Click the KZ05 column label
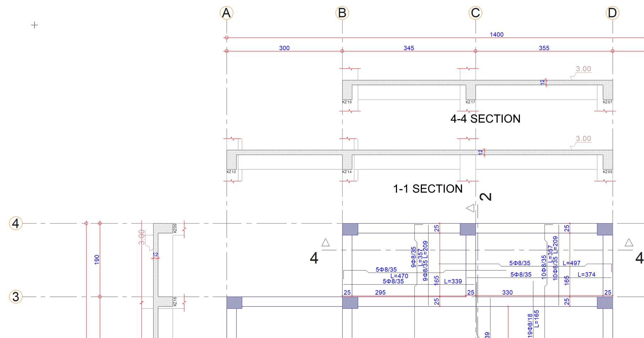This screenshot has height=338, width=644. pyautogui.click(x=607, y=171)
